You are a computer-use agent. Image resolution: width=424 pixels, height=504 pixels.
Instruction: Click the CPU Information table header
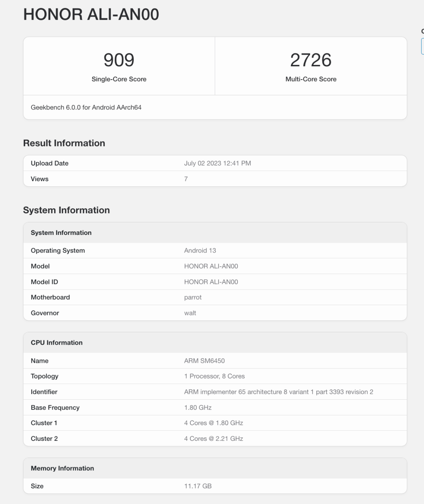[57, 343]
